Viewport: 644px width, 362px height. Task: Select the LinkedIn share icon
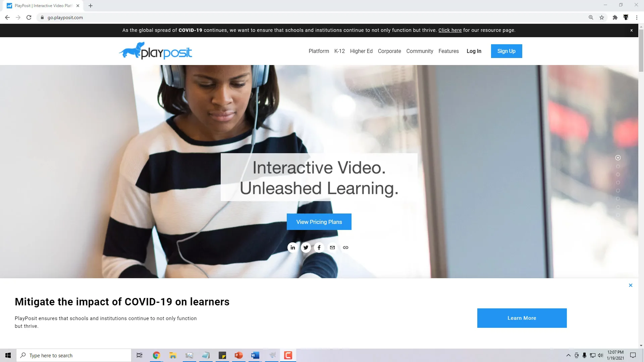coord(292,247)
